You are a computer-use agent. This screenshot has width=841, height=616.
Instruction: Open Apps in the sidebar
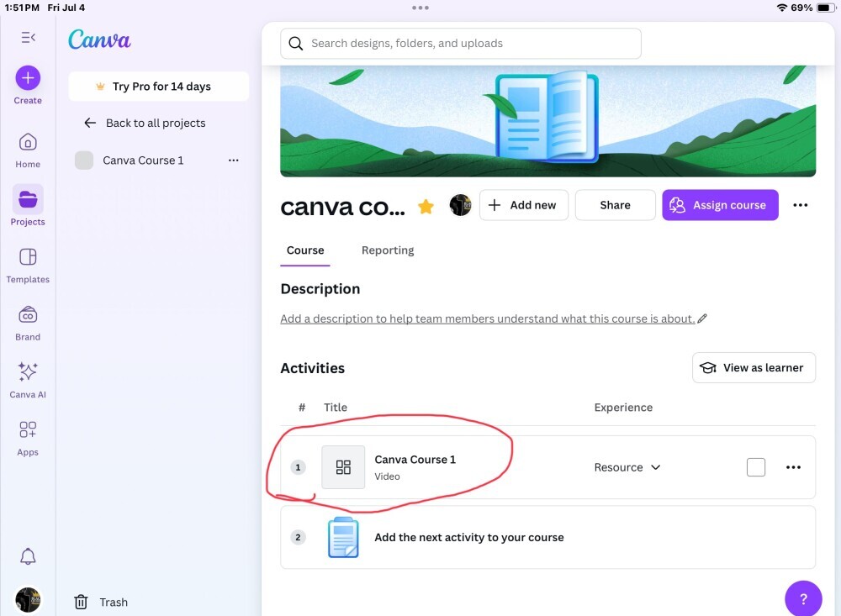(x=28, y=438)
